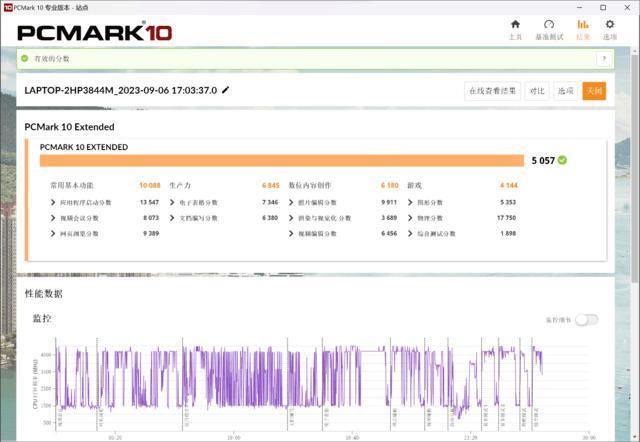
Task: Click the orange Close (关闭) button
Action: tap(594, 91)
